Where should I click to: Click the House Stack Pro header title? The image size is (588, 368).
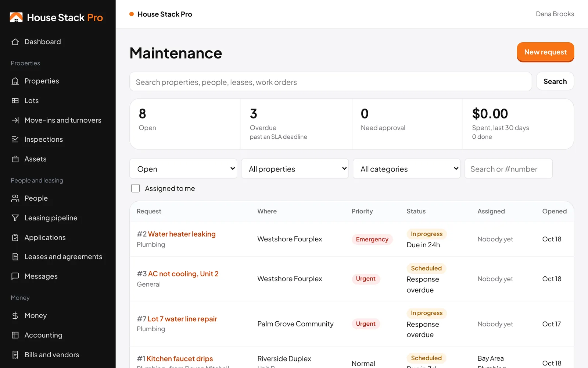click(x=165, y=14)
